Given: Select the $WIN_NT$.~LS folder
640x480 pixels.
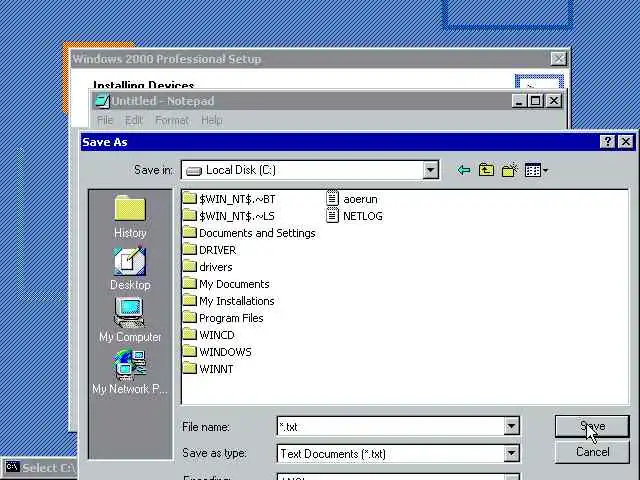Looking at the screenshot, I should [228, 216].
